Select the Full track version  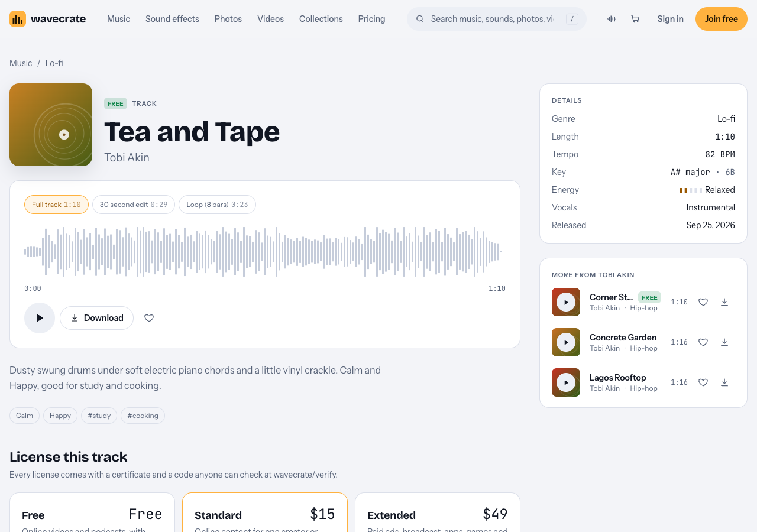pos(56,205)
